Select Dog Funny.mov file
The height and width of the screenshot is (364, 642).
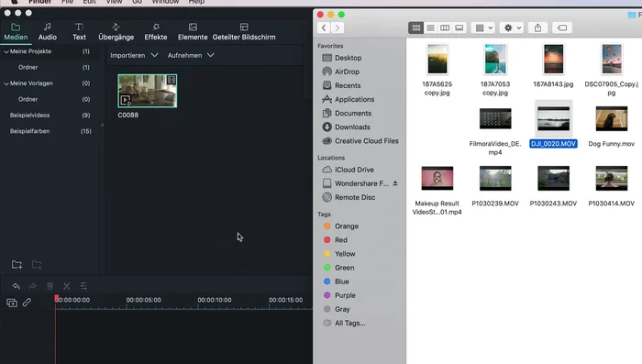coord(612,126)
